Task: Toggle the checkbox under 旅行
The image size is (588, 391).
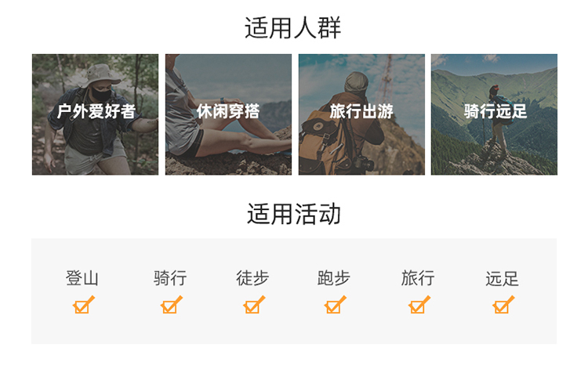Action: coord(419,305)
